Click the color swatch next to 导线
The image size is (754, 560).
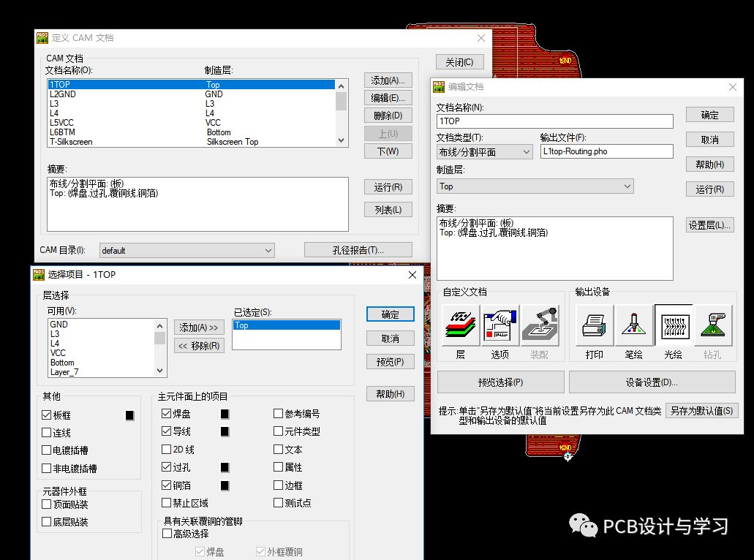coord(225,431)
